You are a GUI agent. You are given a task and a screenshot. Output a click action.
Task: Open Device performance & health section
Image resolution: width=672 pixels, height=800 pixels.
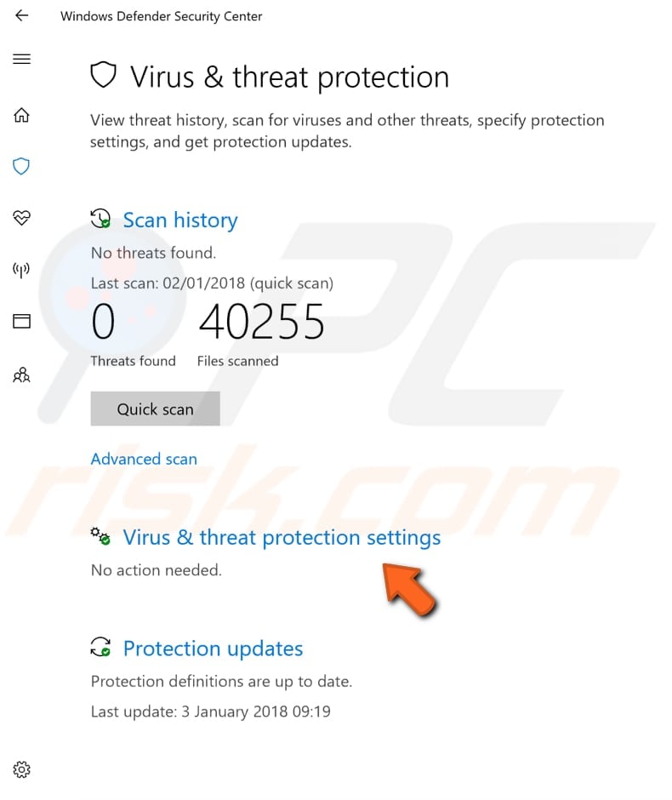(21, 219)
